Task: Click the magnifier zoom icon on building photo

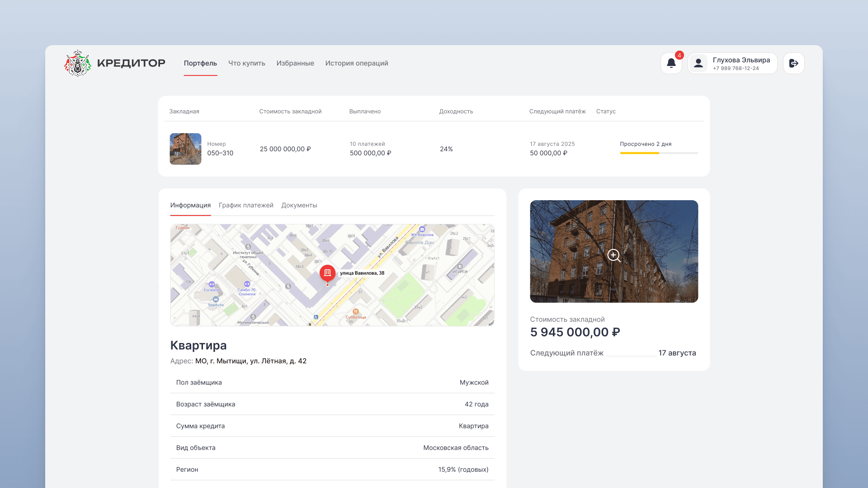Action: coord(613,256)
